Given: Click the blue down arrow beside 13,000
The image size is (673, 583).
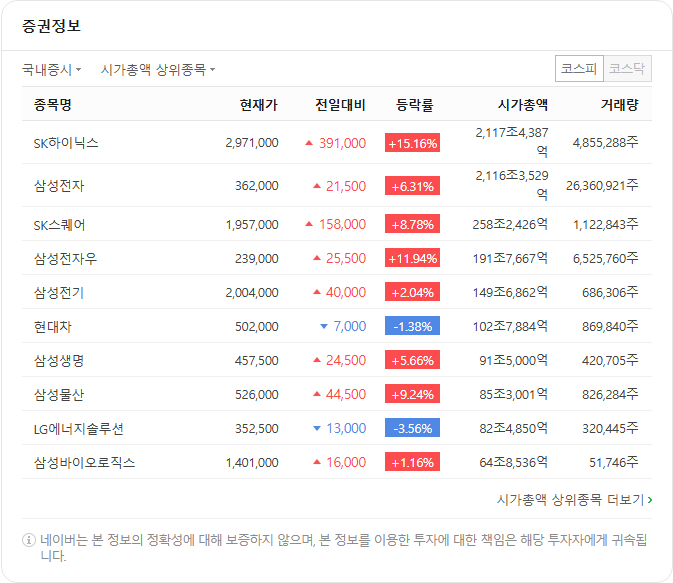Looking at the screenshot, I should click(317, 428).
